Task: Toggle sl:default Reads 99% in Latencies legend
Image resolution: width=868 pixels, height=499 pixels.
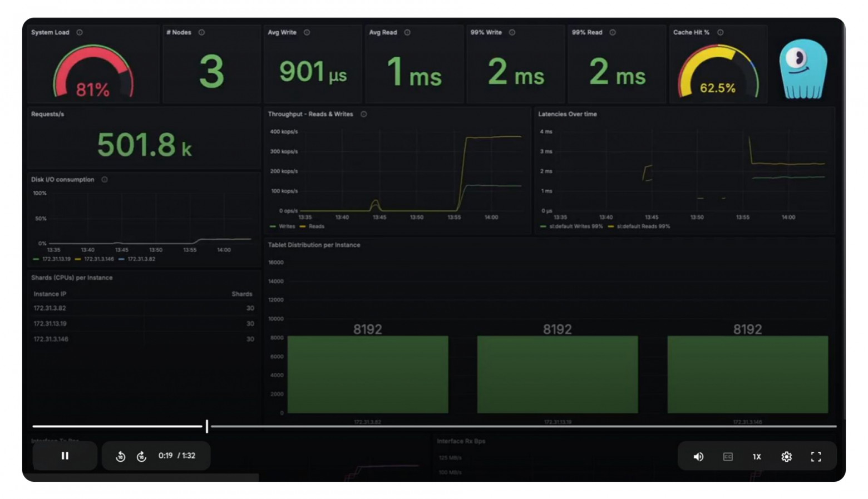Action: coord(642,226)
